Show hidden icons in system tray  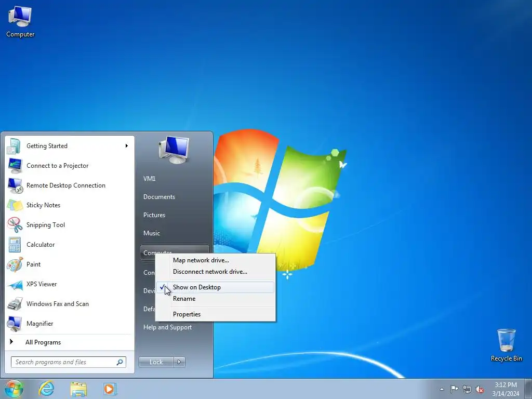[442, 389]
